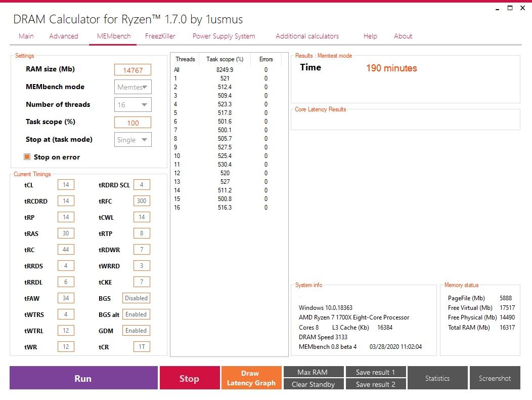Click the Threads column header

pyautogui.click(x=185, y=59)
